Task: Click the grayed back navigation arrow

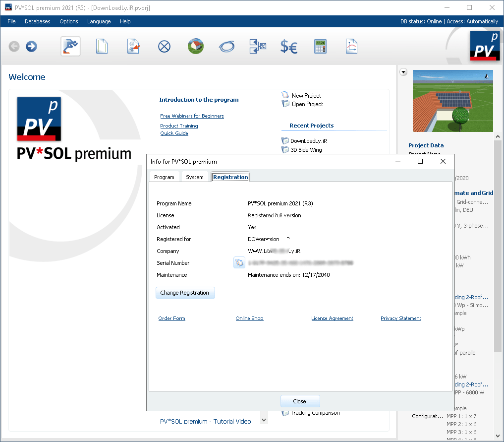Action: [x=14, y=46]
